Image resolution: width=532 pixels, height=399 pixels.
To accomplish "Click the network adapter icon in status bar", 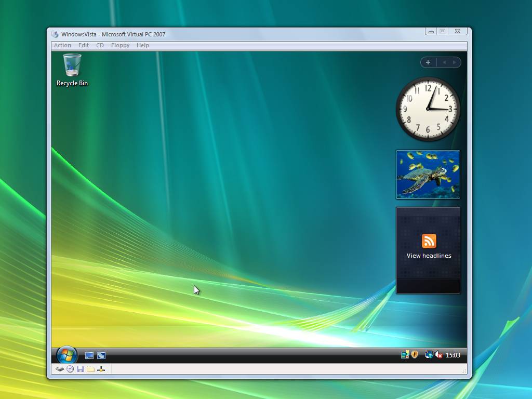I will pyautogui.click(x=101, y=369).
